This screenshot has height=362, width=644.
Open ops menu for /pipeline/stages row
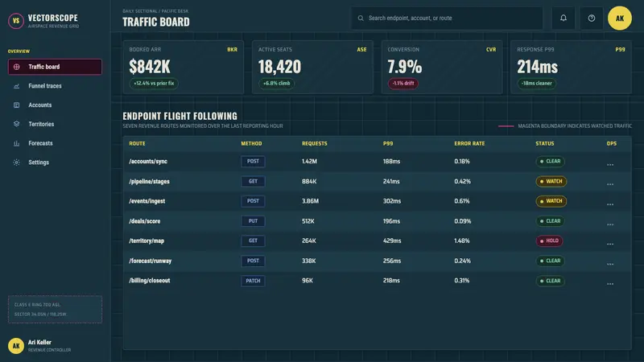(610, 184)
